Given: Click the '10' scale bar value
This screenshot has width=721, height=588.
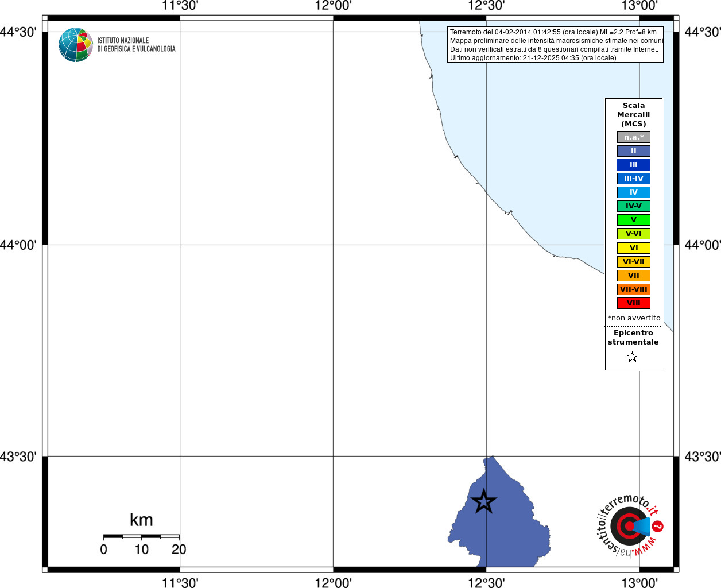Looking at the screenshot, I should pyautogui.click(x=142, y=550).
